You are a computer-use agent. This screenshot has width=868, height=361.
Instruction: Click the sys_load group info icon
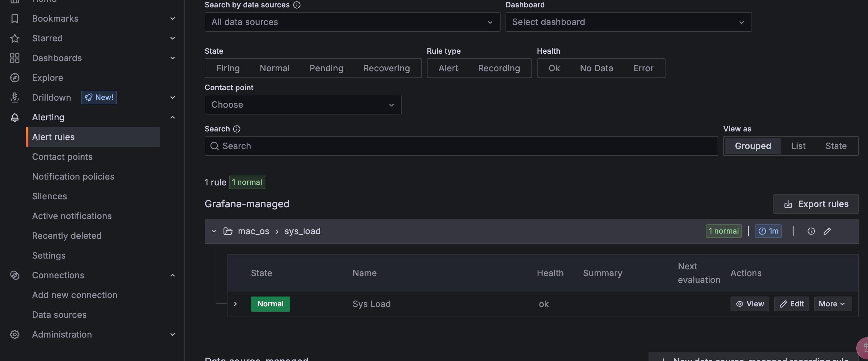point(811,231)
